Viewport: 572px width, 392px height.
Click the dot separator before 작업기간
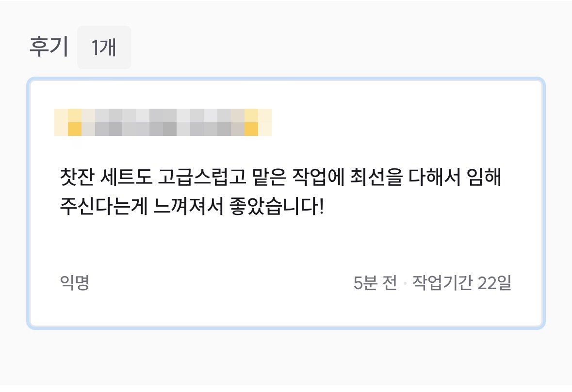[x=405, y=283]
